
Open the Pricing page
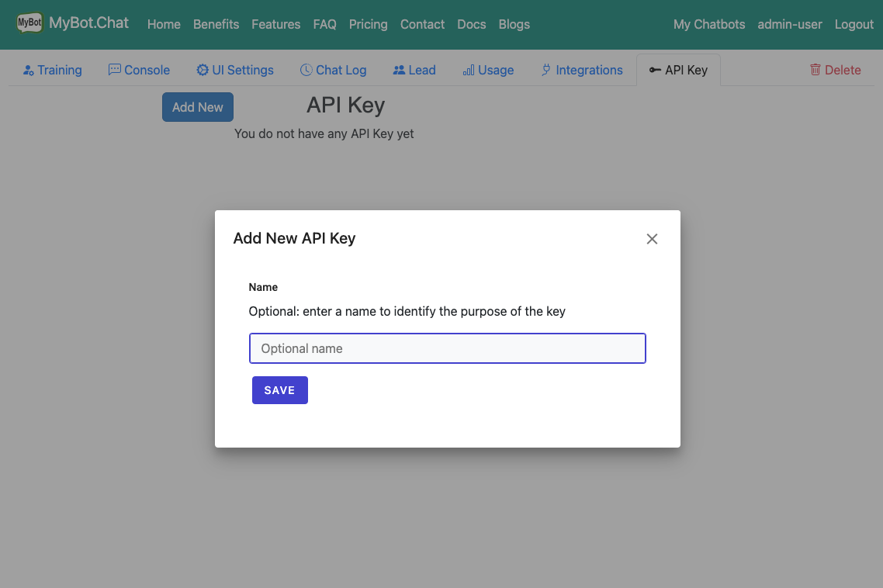tap(368, 24)
